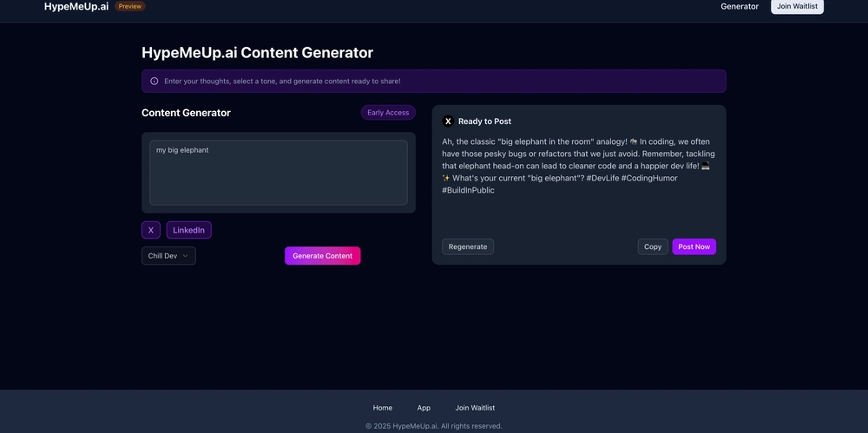Screen dimensions: 868x433
Task: Click the Regenerate button
Action: coord(468,247)
